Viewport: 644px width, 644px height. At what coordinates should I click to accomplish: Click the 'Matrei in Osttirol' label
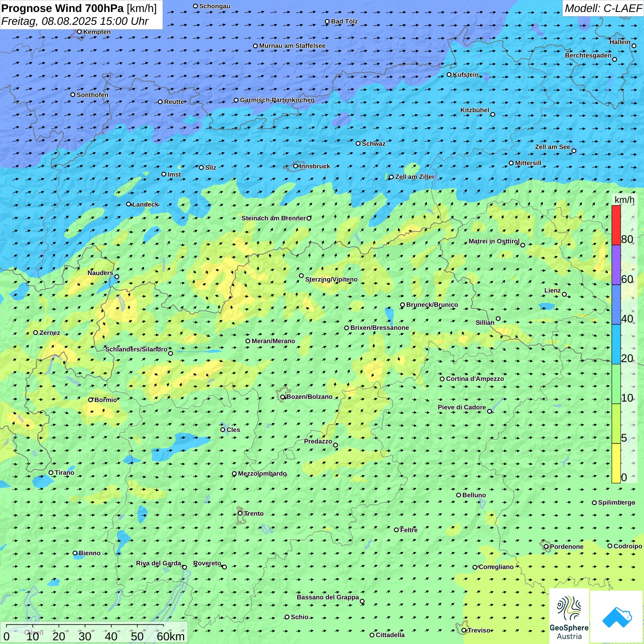point(494,241)
